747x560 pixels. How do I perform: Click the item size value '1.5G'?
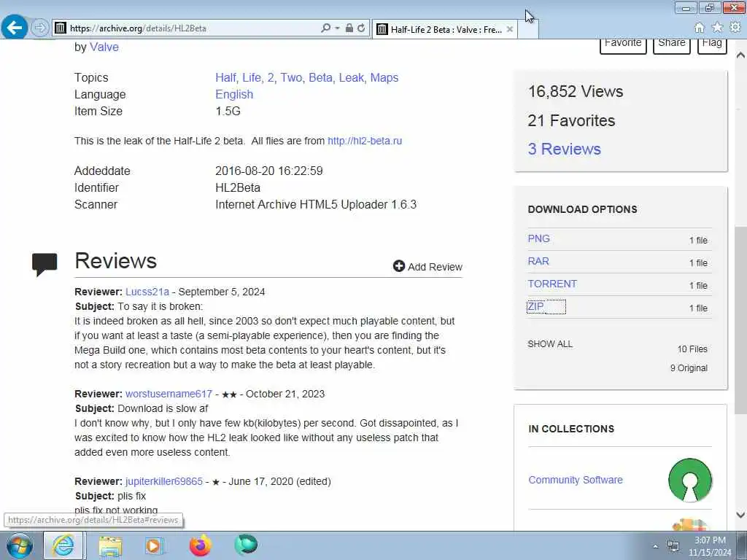pos(228,111)
